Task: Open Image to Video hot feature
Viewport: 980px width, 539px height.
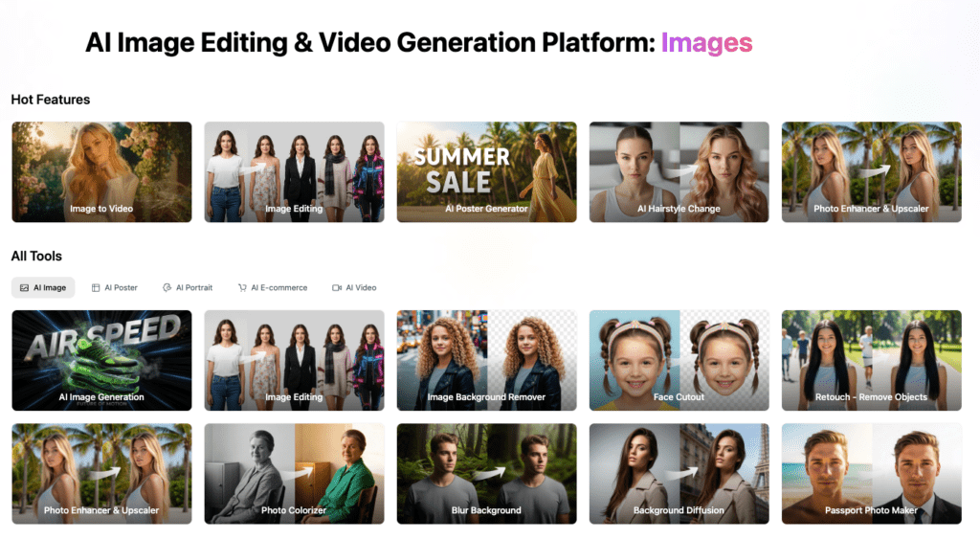Action: point(101,172)
